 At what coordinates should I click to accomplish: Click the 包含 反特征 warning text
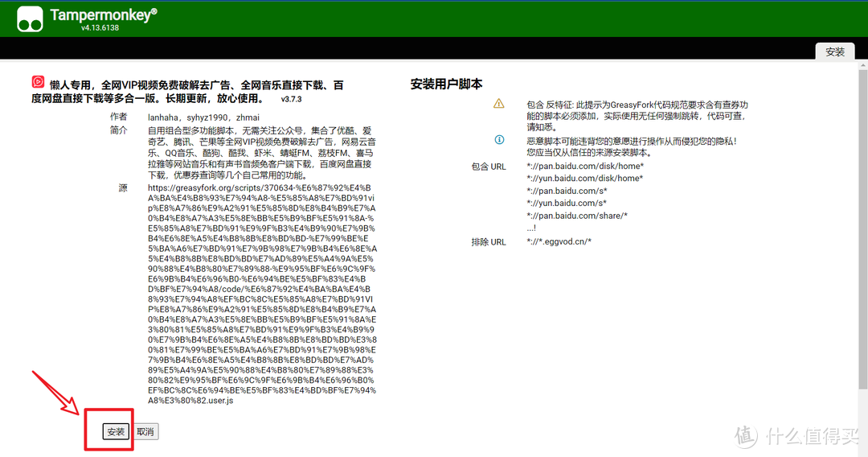tap(637, 115)
